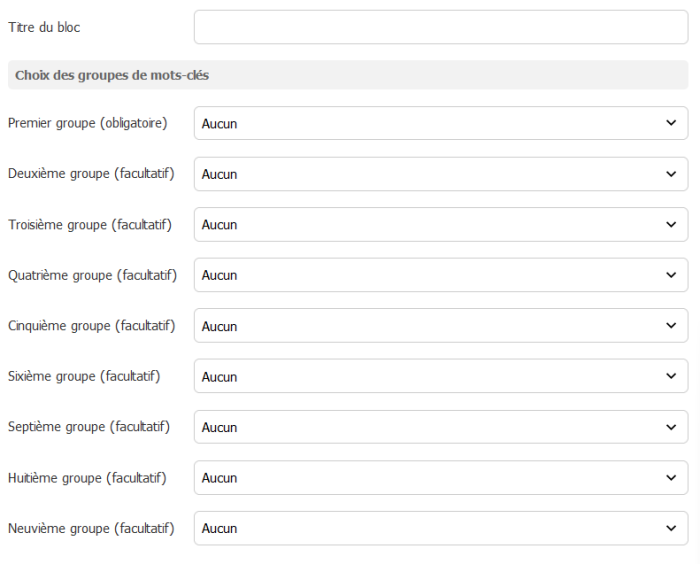Click the chevron arrow on Huitième groupe select
The image size is (700, 564).
coord(670,478)
